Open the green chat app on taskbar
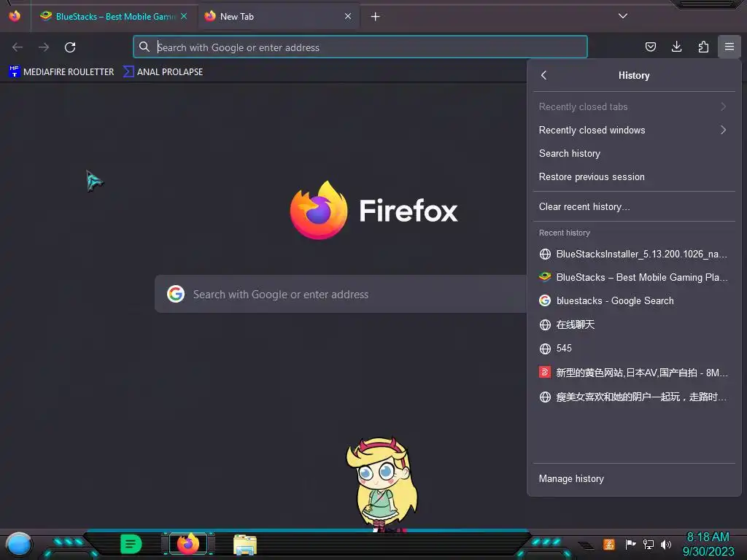This screenshot has height=560, width=747. (x=131, y=544)
